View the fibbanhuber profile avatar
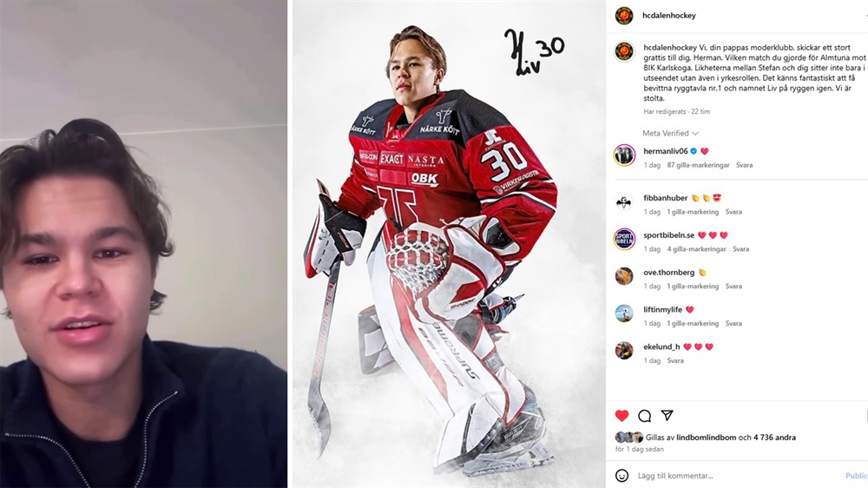868x488 pixels. click(x=624, y=202)
